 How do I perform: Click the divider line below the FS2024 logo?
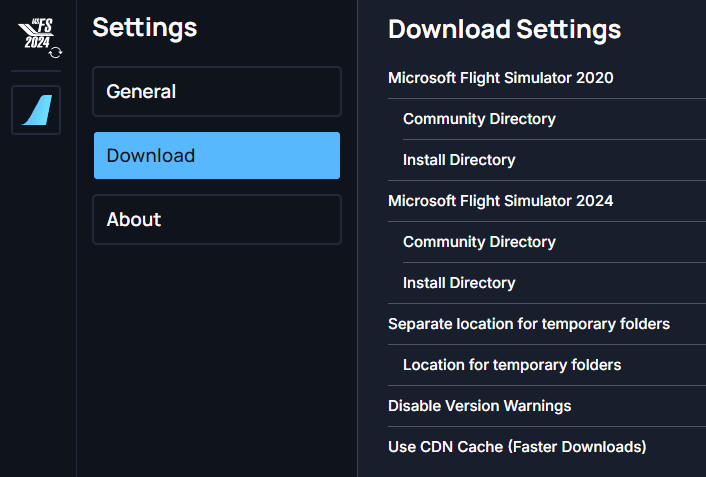click(36, 71)
